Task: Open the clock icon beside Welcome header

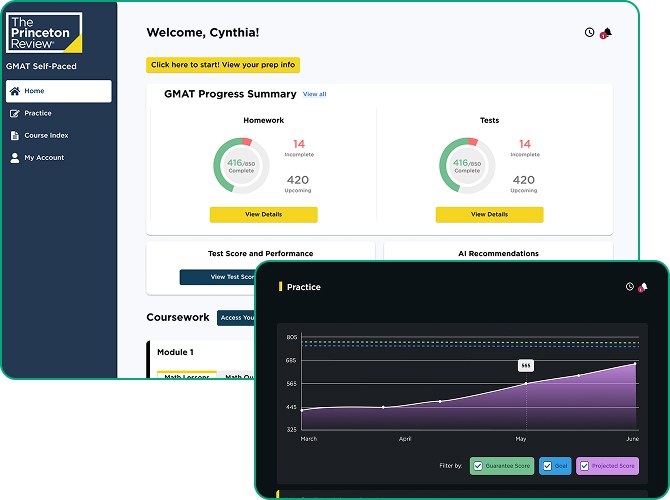Action: [589, 33]
